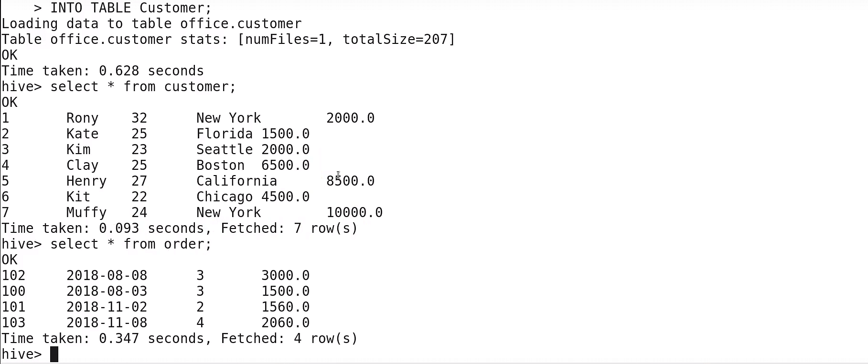Click the name Muffy in row 7
The height and width of the screenshot is (364, 868).
[86, 213]
